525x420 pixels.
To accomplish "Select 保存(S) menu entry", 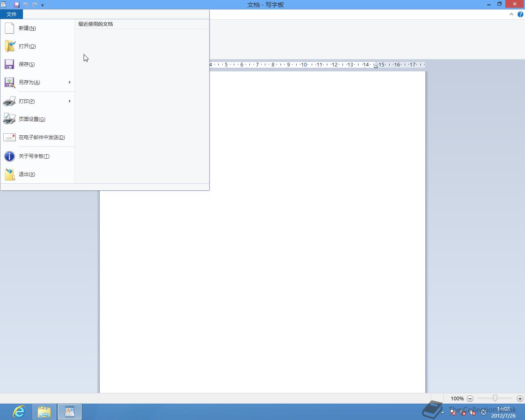I will click(37, 64).
